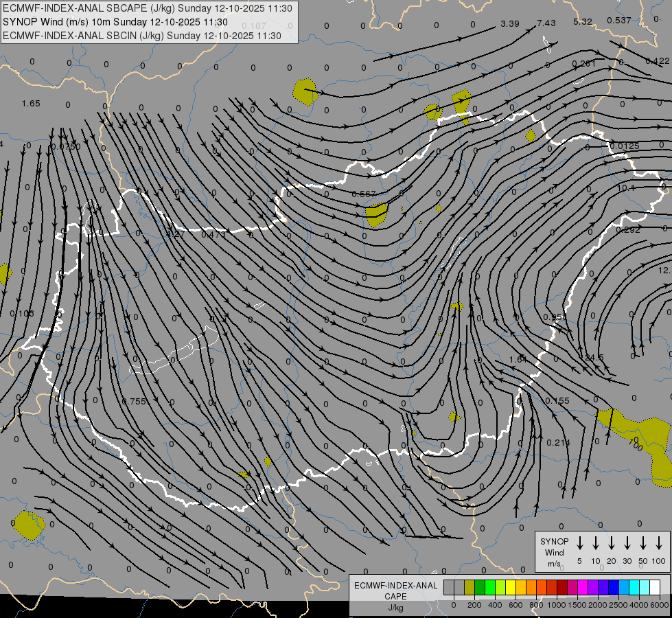Click the 5 m/s wind arrow in legend

point(580,543)
